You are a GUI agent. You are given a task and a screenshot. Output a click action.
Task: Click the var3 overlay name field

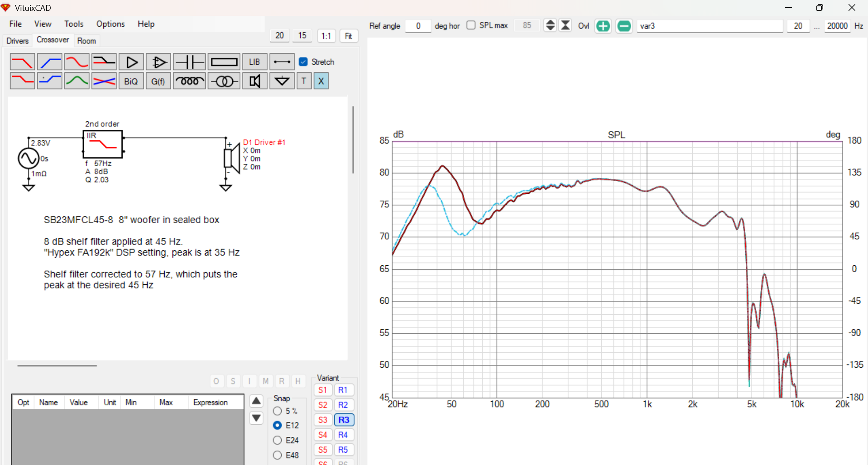(x=710, y=26)
